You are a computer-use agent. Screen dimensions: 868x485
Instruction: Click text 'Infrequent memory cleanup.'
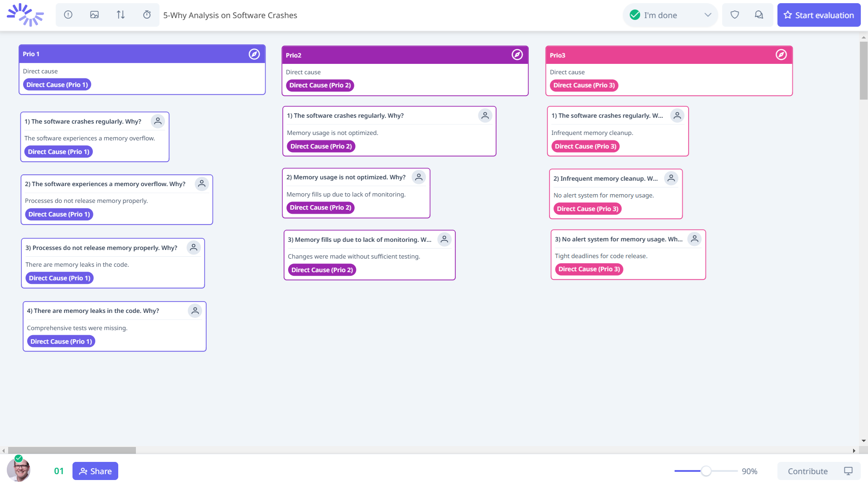click(x=592, y=133)
